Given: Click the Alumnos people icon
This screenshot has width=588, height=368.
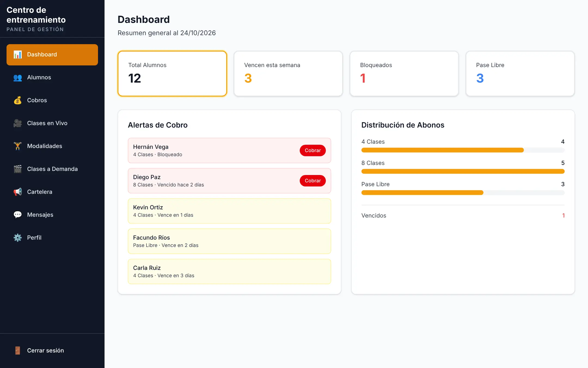Looking at the screenshot, I should [x=18, y=77].
